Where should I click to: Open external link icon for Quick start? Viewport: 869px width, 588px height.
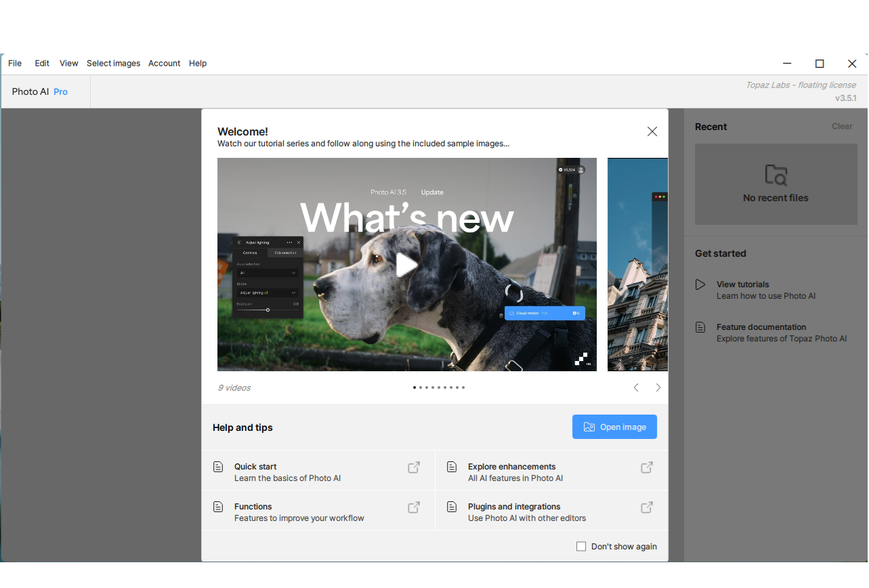point(413,467)
